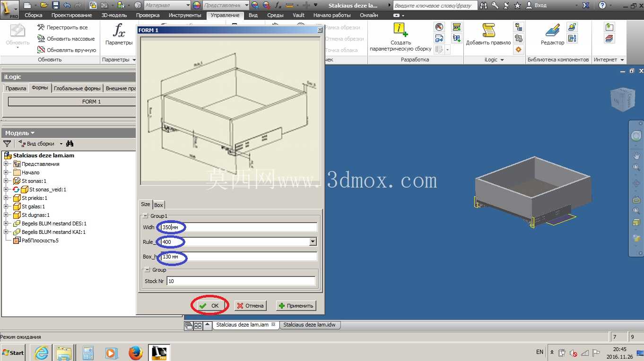
Task: Collapse Group1 section in the form
Action: click(146, 216)
